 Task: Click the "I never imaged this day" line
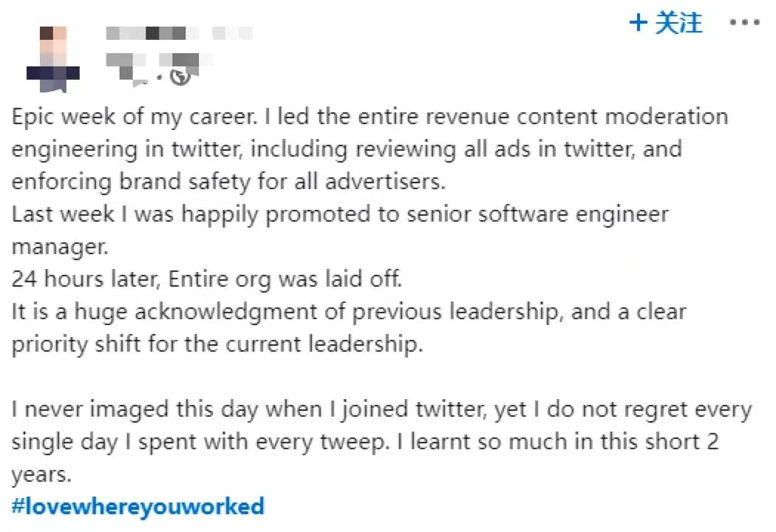(381, 409)
